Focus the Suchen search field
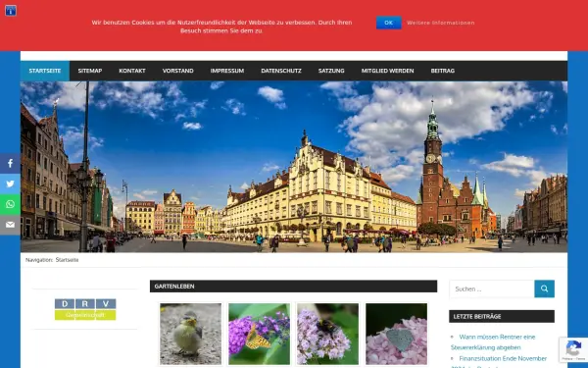This screenshot has width=588, height=368. click(x=492, y=289)
